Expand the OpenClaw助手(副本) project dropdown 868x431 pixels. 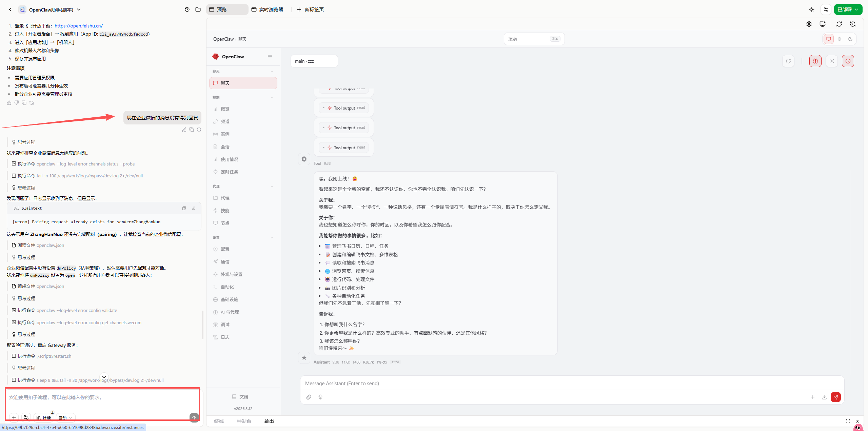click(x=79, y=9)
